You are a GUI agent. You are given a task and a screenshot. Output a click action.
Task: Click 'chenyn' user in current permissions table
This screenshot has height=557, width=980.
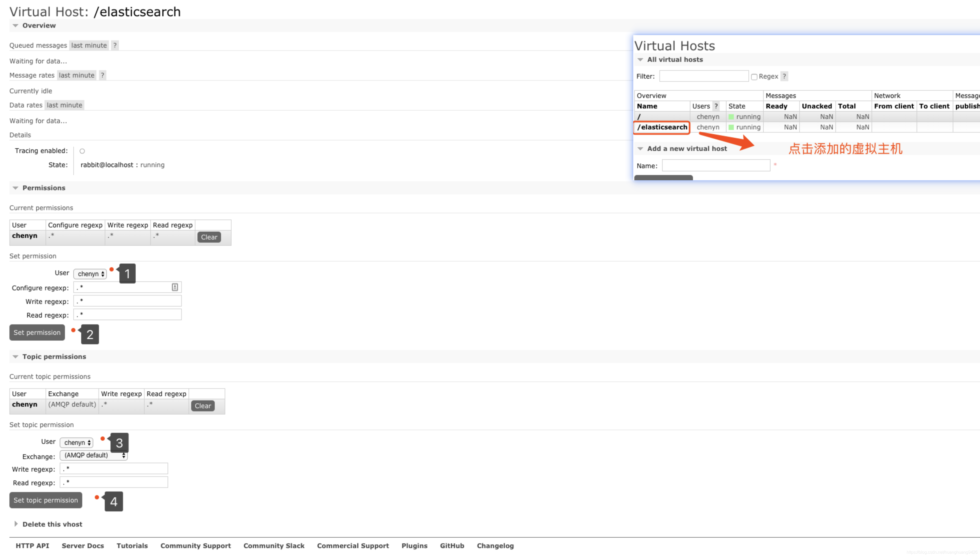(25, 236)
